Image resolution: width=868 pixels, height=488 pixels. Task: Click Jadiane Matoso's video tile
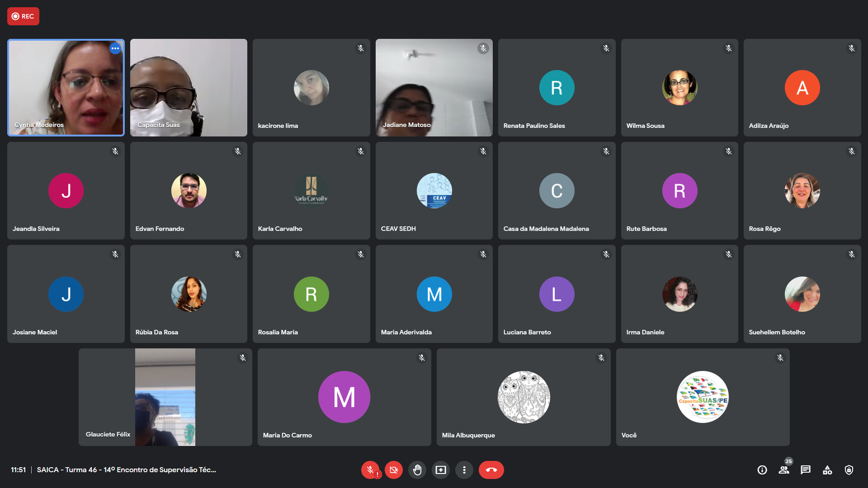click(x=434, y=87)
